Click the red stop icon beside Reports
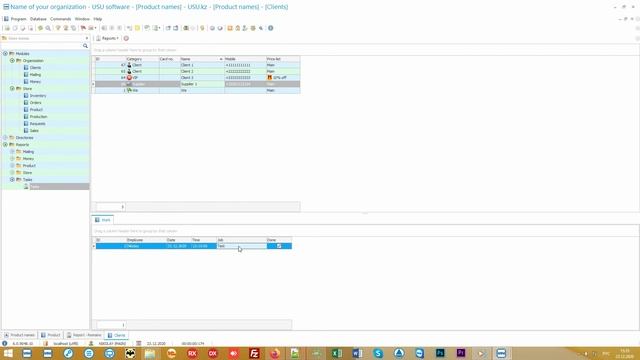The height and width of the screenshot is (360, 640). [126, 38]
